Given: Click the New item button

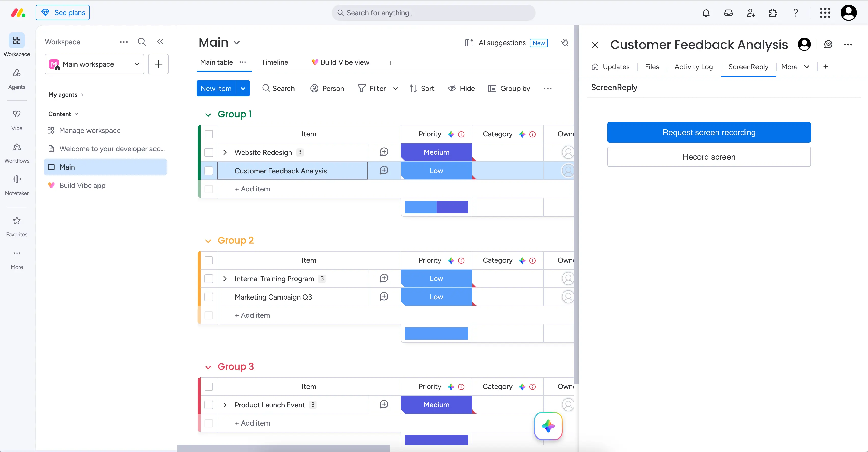Looking at the screenshot, I should click(x=216, y=88).
